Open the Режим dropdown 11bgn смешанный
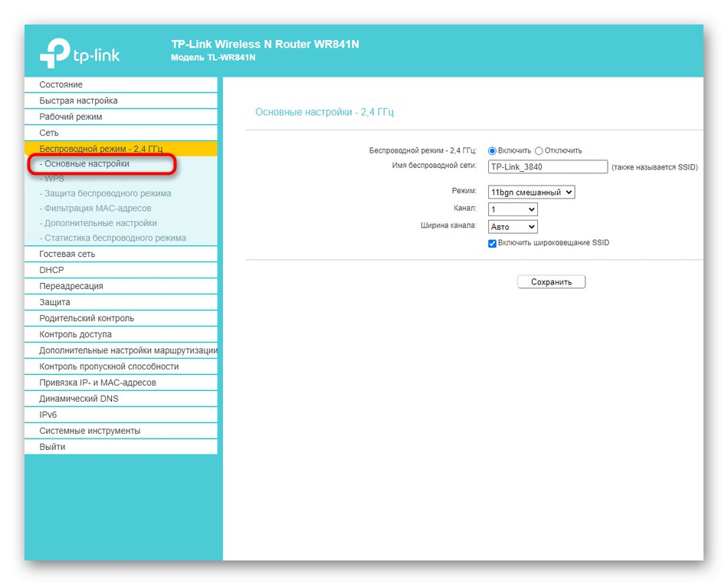This screenshot has height=585, width=728. point(531,192)
